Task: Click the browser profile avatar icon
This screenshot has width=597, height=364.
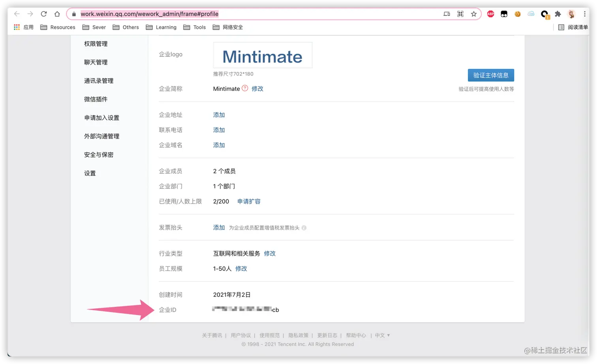Action: point(571,14)
